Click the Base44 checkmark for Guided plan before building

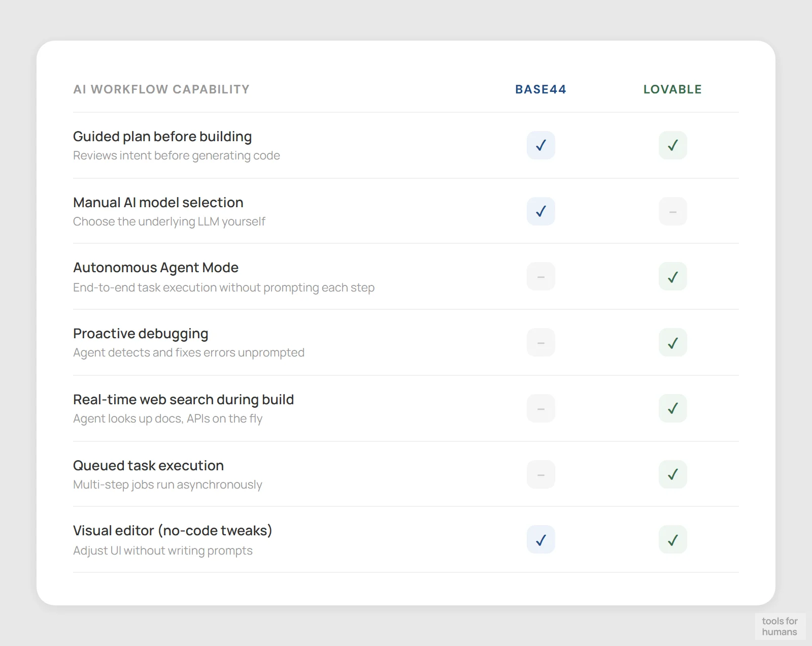[x=540, y=145]
